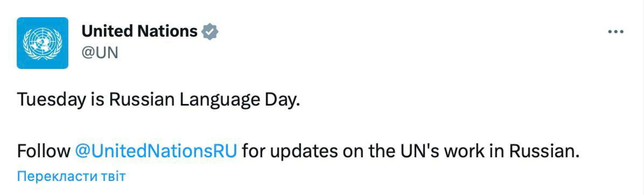Click the word Day. in the first line
Screen dimensions: 644x195
(x=282, y=99)
